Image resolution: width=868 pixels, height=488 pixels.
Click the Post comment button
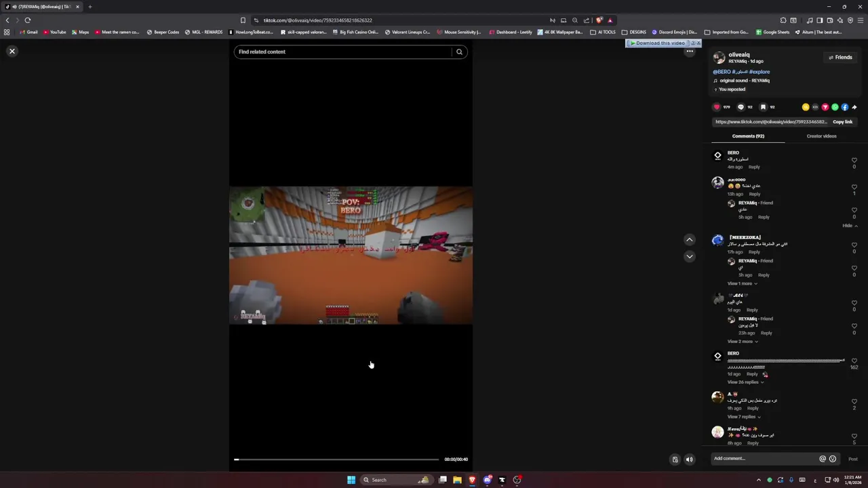click(853, 459)
